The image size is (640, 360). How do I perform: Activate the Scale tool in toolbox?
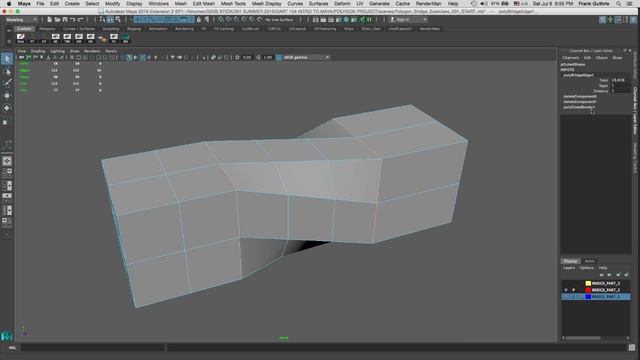coord(6,122)
